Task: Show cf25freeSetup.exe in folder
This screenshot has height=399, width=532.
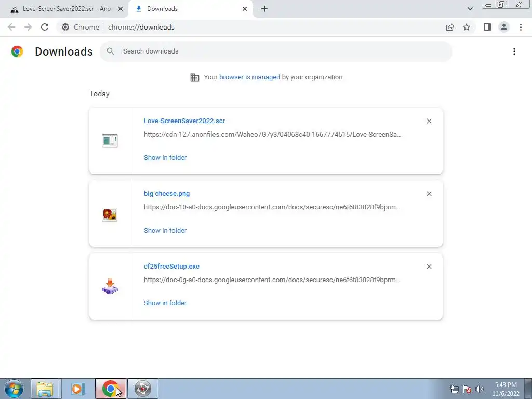Action: pos(165,303)
